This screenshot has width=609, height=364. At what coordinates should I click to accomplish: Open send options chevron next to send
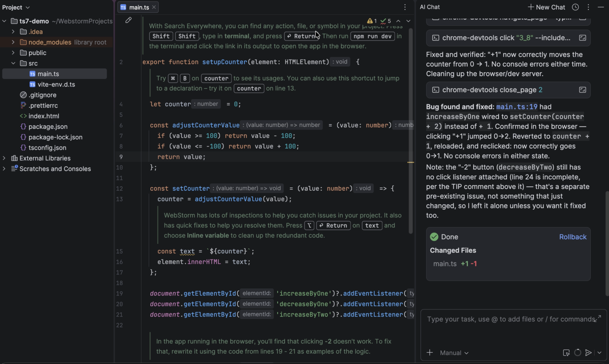point(599,353)
